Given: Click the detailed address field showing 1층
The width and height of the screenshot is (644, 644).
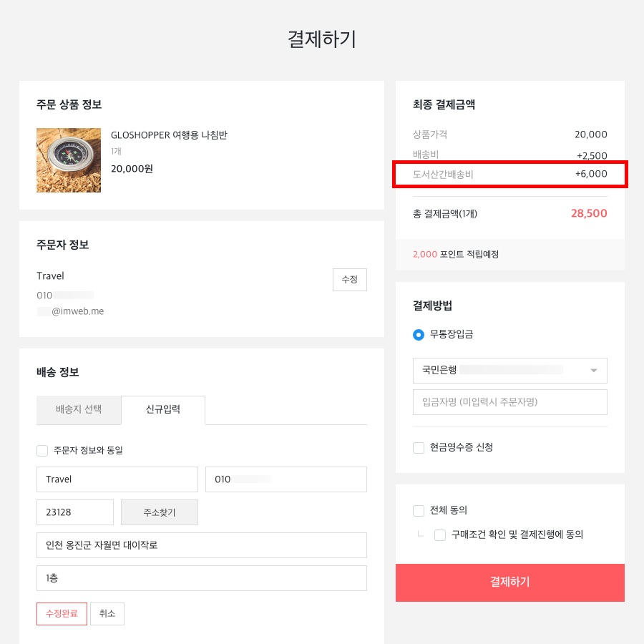Looking at the screenshot, I should pyautogui.click(x=201, y=578).
